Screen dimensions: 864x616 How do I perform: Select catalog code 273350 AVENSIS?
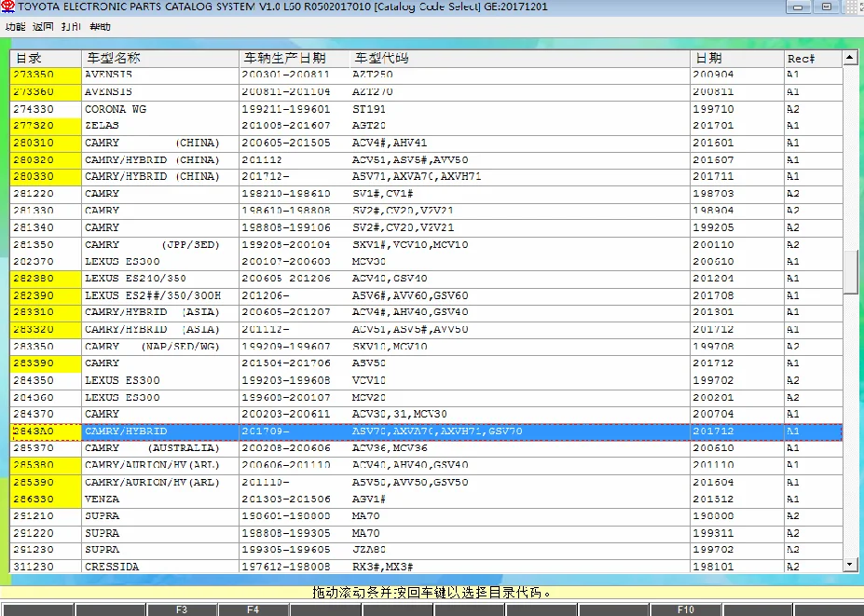tap(34, 75)
